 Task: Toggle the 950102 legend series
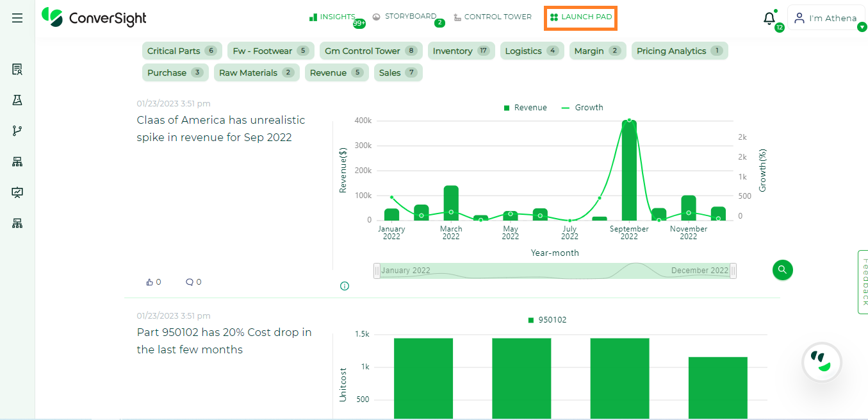click(x=547, y=320)
